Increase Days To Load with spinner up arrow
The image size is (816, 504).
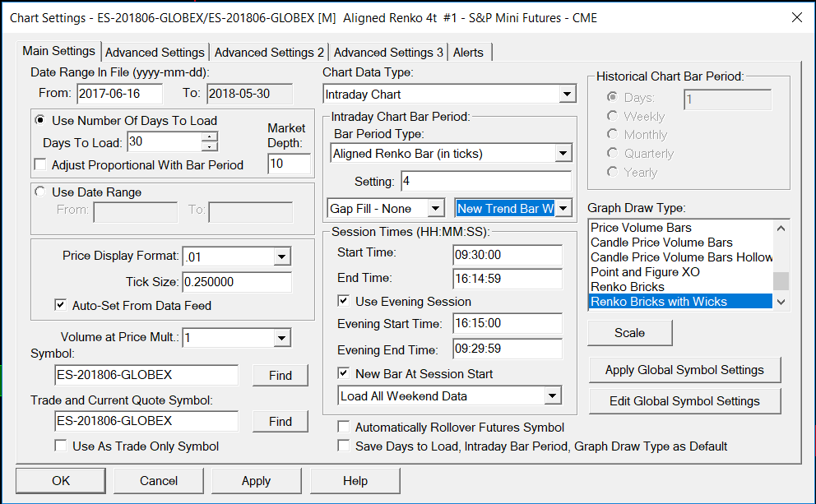coord(210,136)
